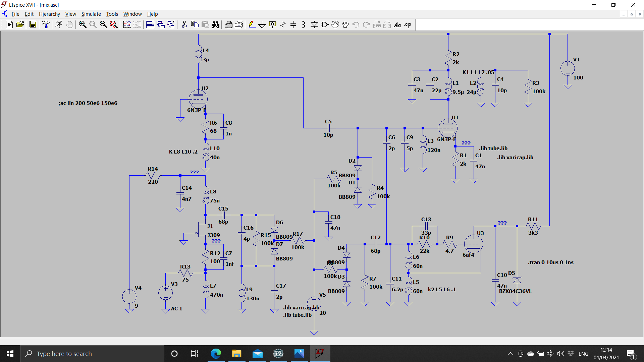Open the View menu
The image size is (644, 362).
point(70,14)
